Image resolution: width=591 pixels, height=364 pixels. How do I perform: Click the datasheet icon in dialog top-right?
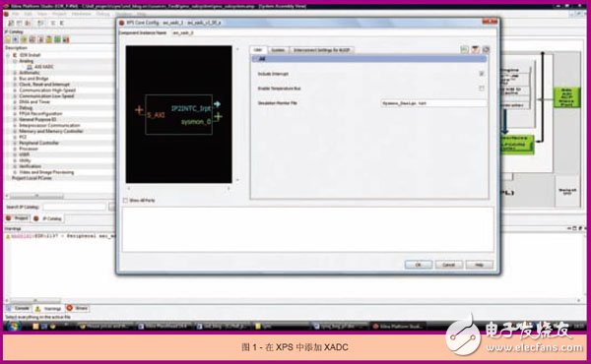pyautogui.click(x=476, y=50)
